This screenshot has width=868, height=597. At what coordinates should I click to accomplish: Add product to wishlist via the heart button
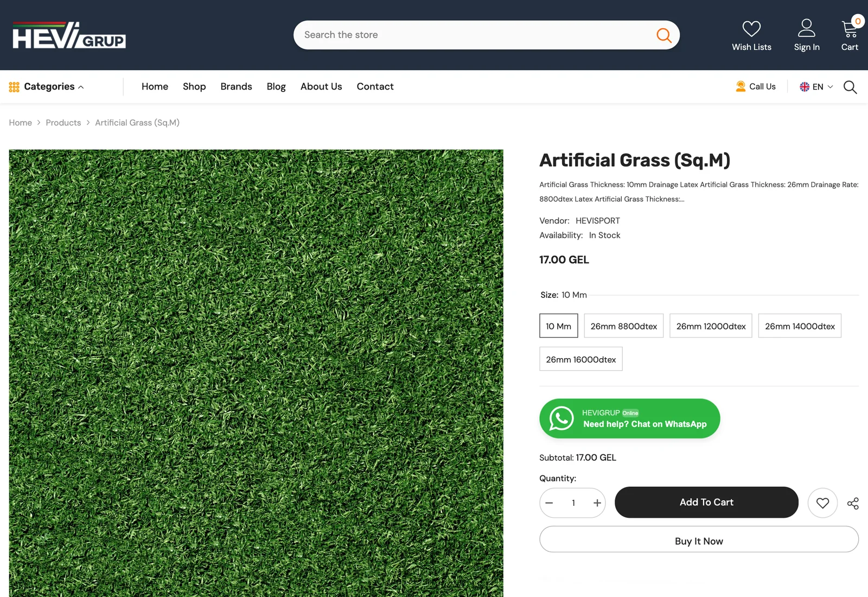(822, 503)
